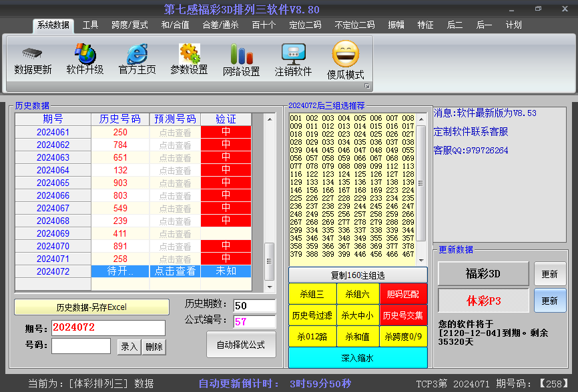The image size is (578, 392).
Task: Activate 傻瓜模式 smiley face icon
Action: 345,55
